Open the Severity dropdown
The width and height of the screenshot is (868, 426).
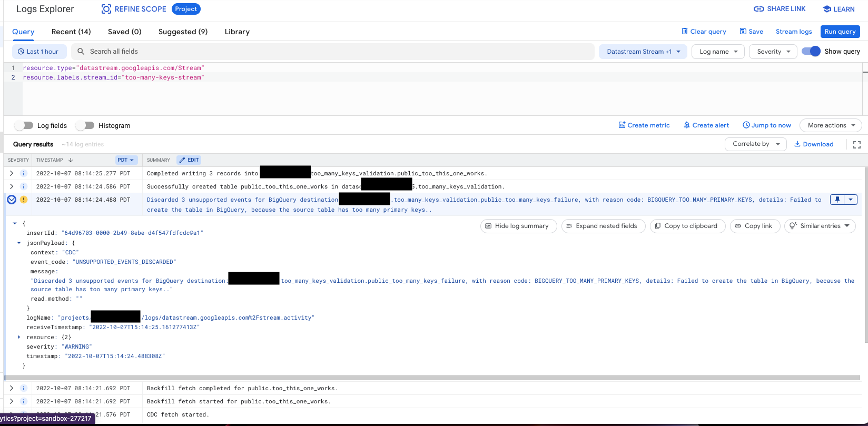(x=773, y=52)
